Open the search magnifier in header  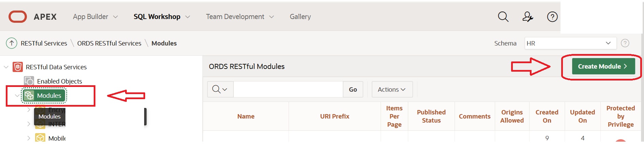(503, 17)
